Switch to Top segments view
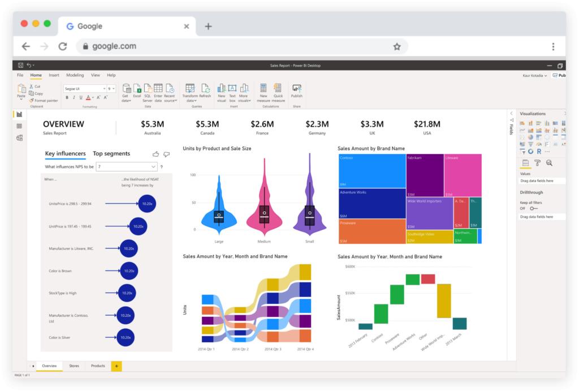Image resolution: width=579 pixels, height=392 pixels. (111, 154)
